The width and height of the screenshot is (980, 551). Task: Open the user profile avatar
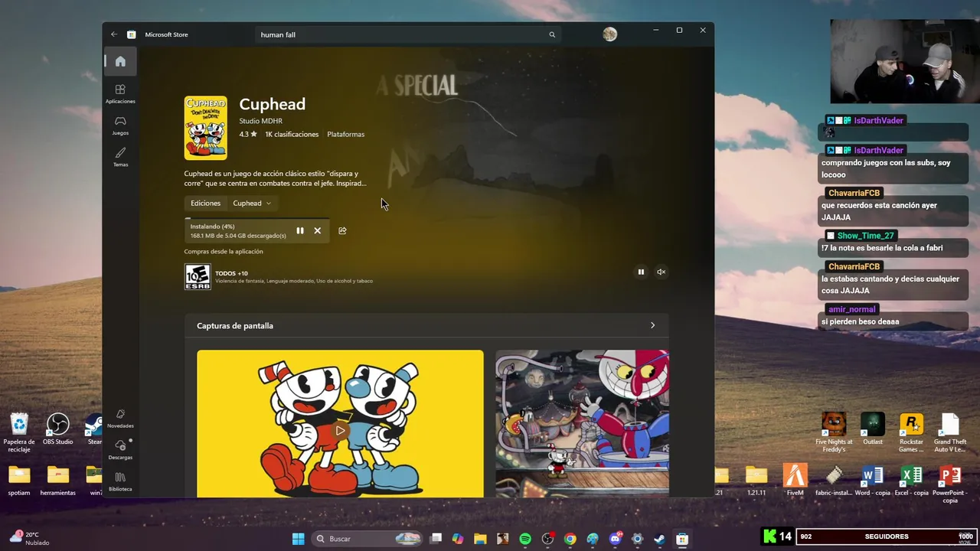pos(609,34)
